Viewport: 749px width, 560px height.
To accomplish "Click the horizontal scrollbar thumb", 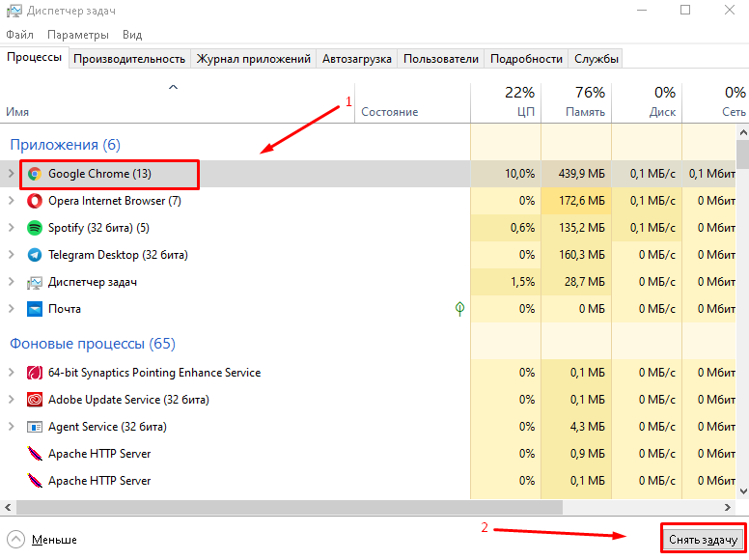I will pyautogui.click(x=290, y=507).
